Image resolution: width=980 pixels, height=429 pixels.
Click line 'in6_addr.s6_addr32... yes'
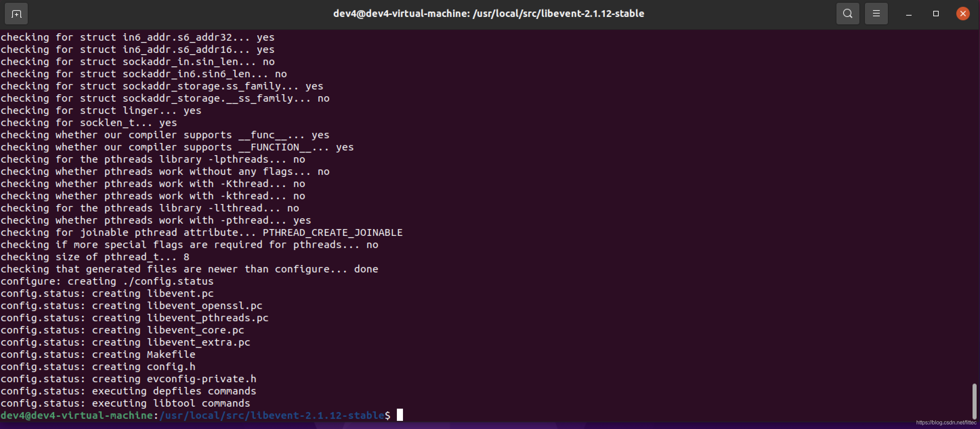[x=137, y=38]
